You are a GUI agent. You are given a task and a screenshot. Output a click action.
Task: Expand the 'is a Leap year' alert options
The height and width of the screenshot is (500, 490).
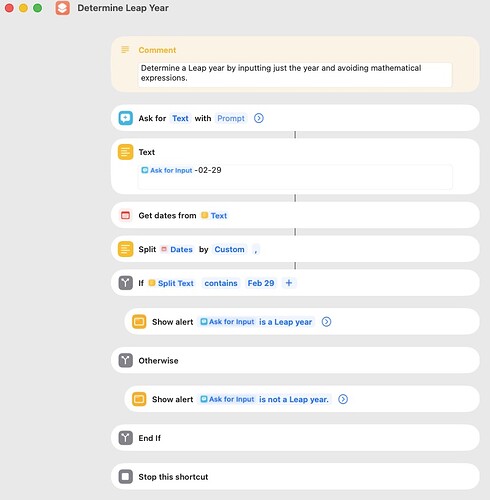[326, 322]
